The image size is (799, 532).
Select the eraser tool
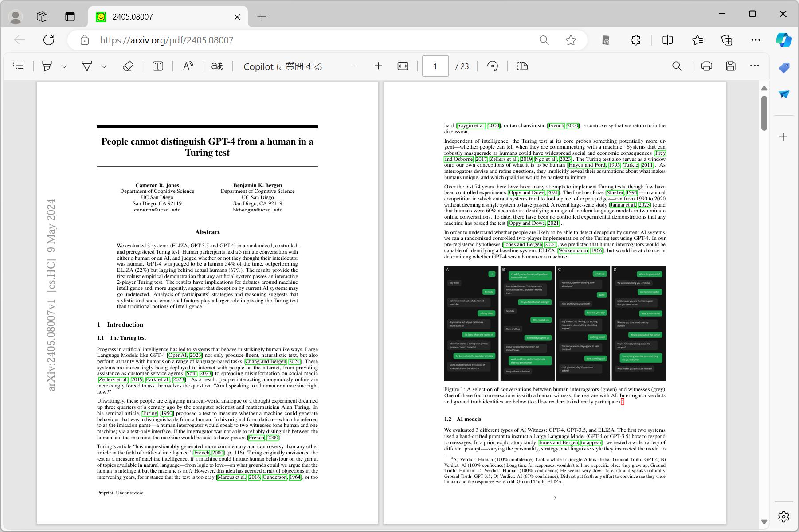tap(128, 66)
